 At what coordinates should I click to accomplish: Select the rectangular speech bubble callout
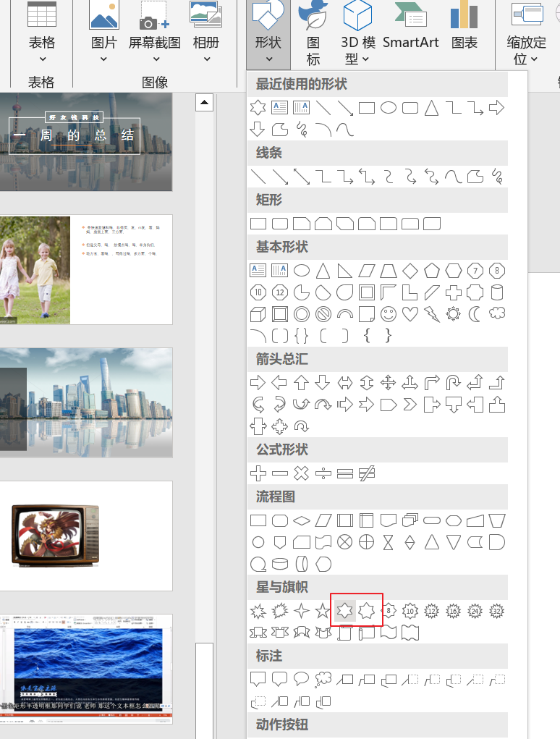coord(258,679)
